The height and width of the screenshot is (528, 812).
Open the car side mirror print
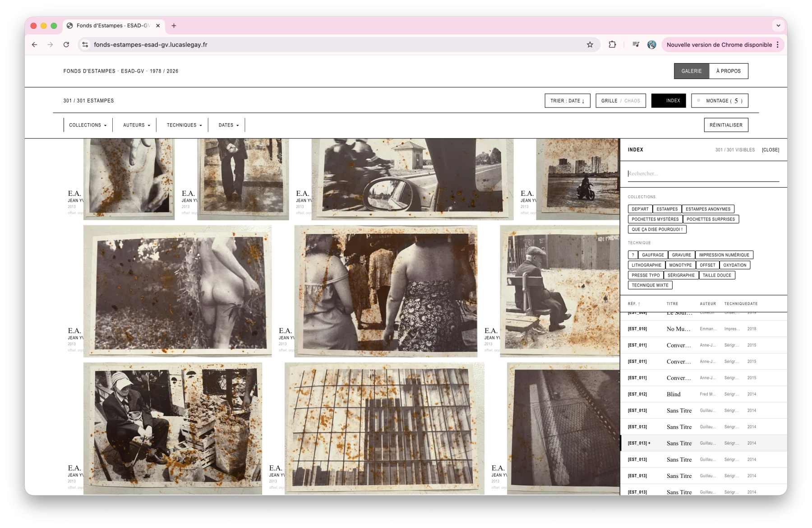(412, 179)
